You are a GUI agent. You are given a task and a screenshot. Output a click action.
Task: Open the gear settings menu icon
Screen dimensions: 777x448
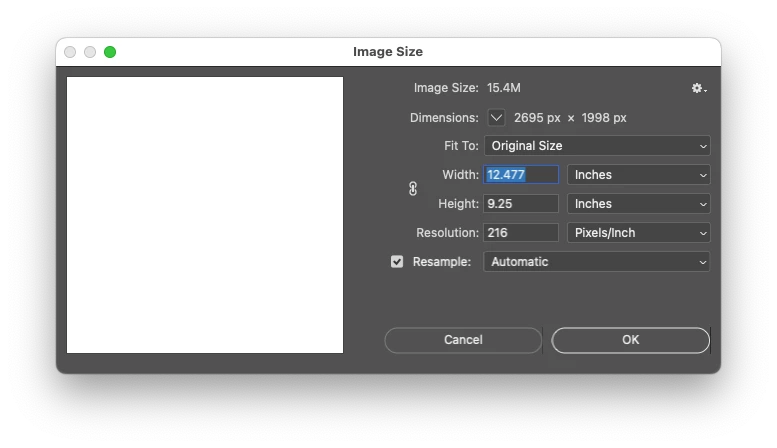pyautogui.click(x=699, y=88)
